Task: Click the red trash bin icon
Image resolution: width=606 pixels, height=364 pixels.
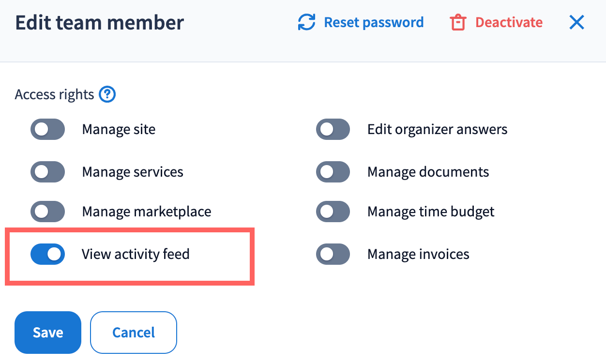Action: 457,23
